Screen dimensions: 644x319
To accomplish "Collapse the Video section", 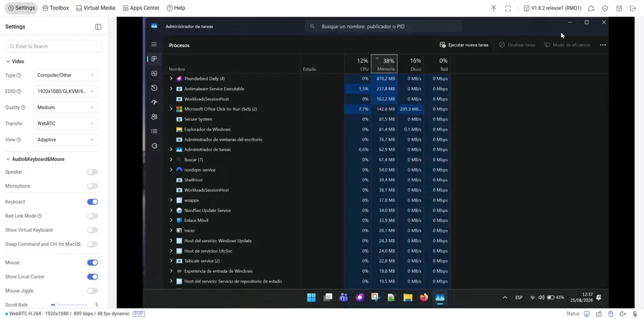I will (x=15, y=61).
